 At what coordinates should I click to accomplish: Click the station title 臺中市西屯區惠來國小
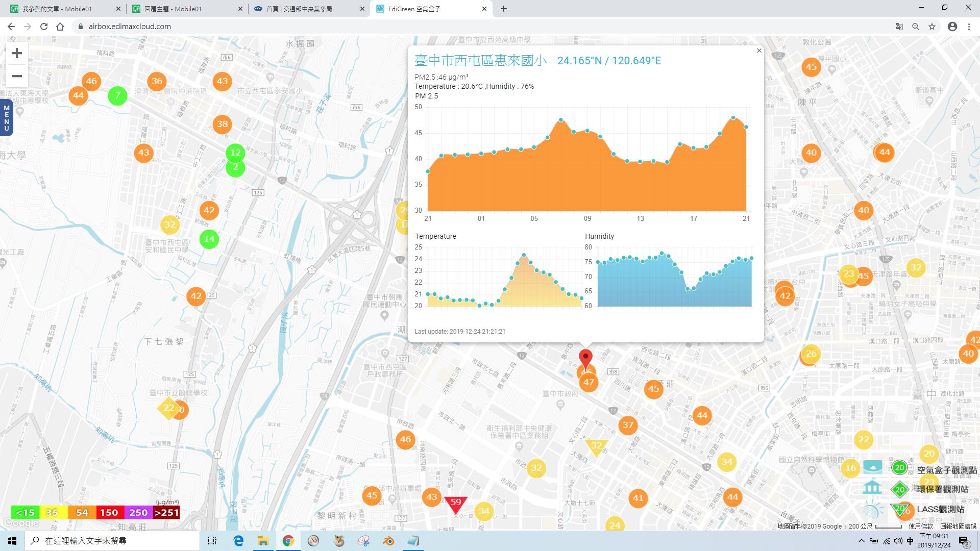point(481,61)
